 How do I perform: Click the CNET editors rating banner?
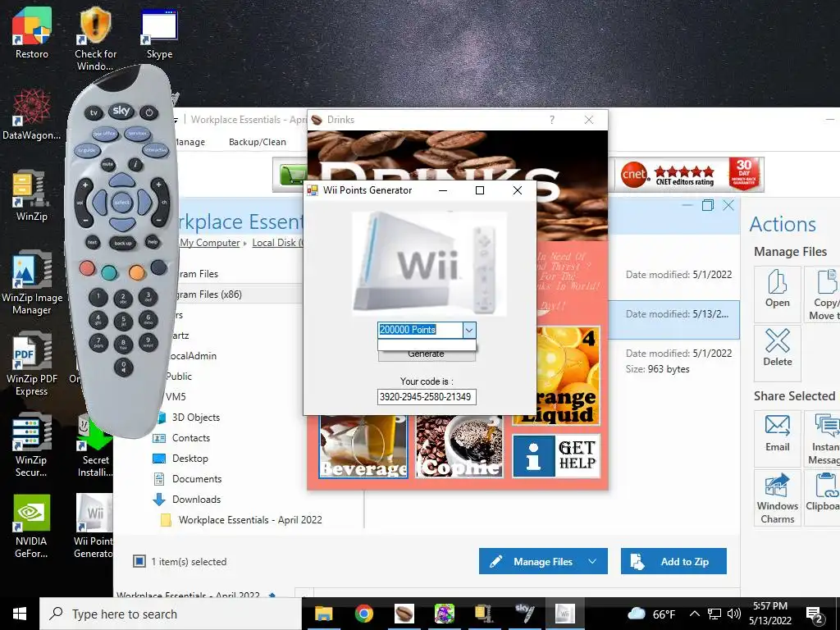(x=689, y=175)
